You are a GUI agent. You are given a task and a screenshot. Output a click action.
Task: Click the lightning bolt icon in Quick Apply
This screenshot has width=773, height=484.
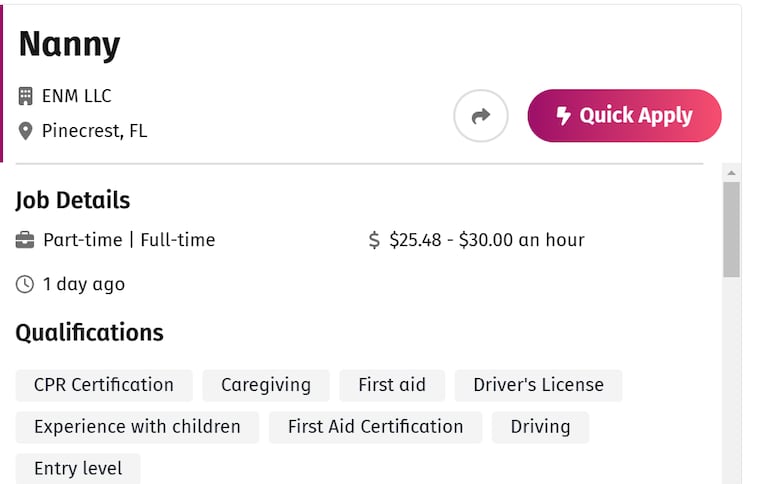tap(563, 116)
